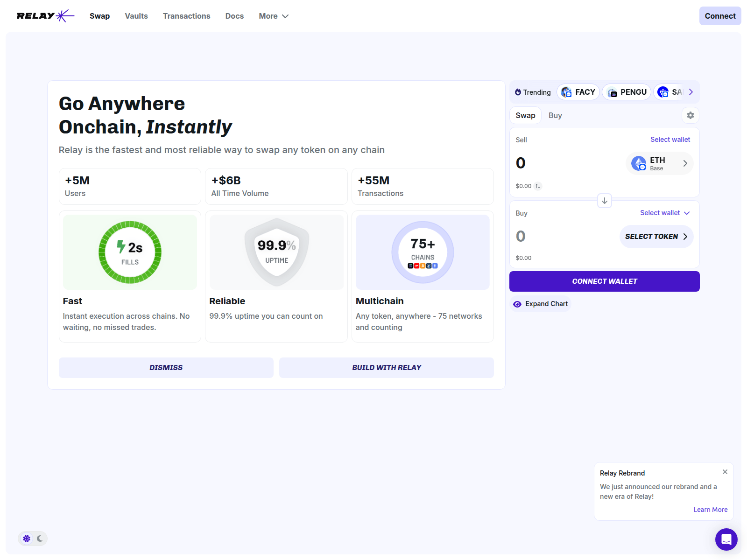Show the chart with Expand Chart
The height and width of the screenshot is (560, 747).
tap(541, 304)
